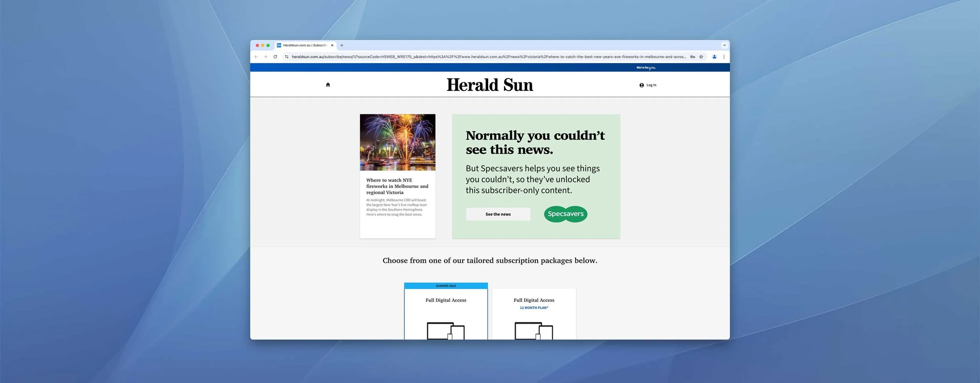Select 'Normally you couldn't see this news.' heading

[x=535, y=143]
